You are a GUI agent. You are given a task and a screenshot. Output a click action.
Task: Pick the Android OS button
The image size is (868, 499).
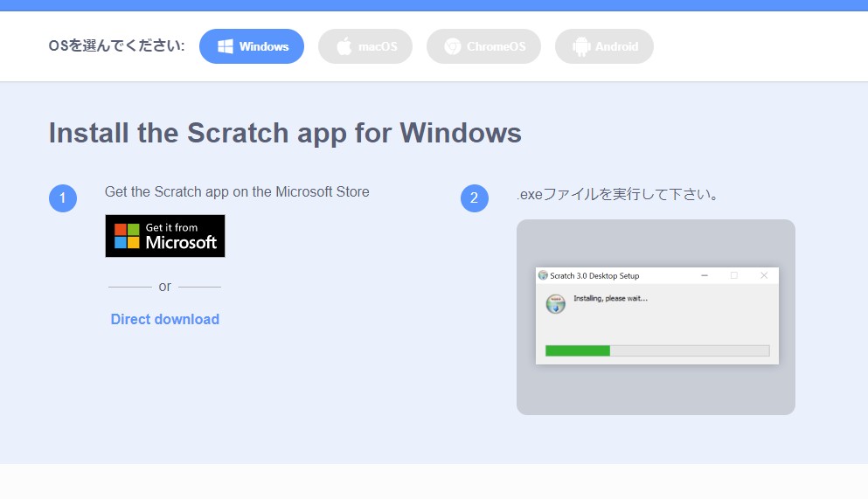point(605,46)
